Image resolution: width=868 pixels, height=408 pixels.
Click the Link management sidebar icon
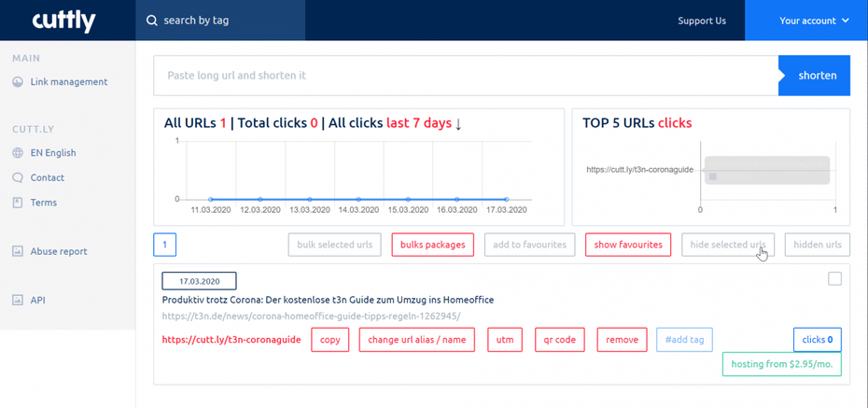(18, 82)
